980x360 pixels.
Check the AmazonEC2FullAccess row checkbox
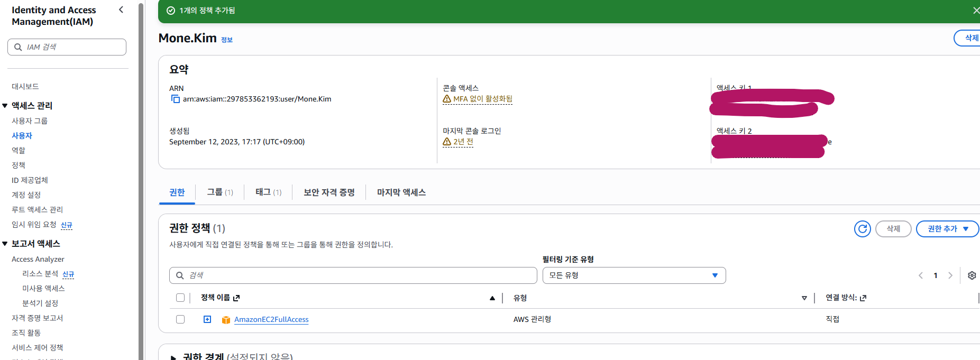(180, 319)
